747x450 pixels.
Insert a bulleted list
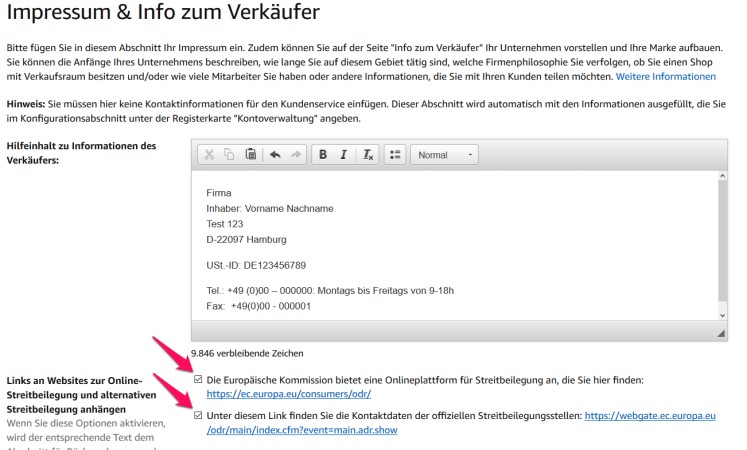click(x=395, y=154)
